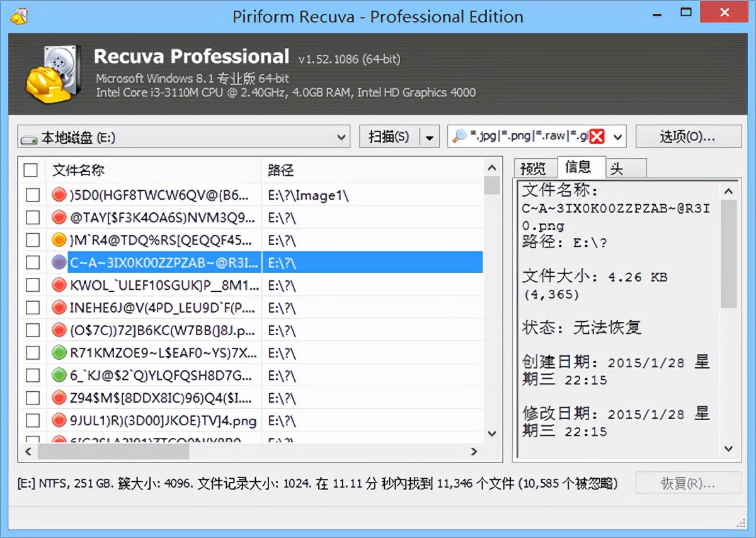Viewport: 756px width, 538px height.
Task: Click the magnifier icon in the filter box
Action: coord(461,136)
